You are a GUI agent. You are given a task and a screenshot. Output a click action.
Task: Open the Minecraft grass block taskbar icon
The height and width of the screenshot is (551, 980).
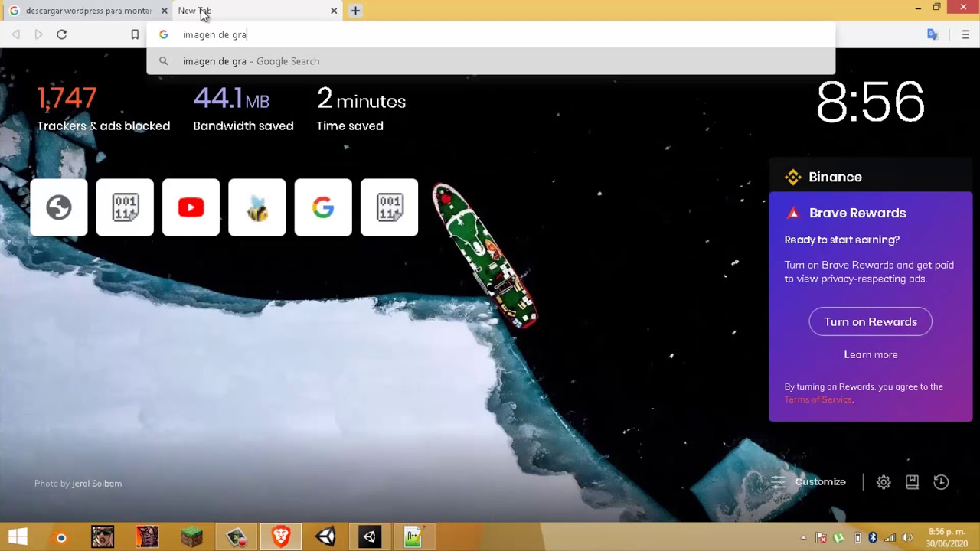191,537
